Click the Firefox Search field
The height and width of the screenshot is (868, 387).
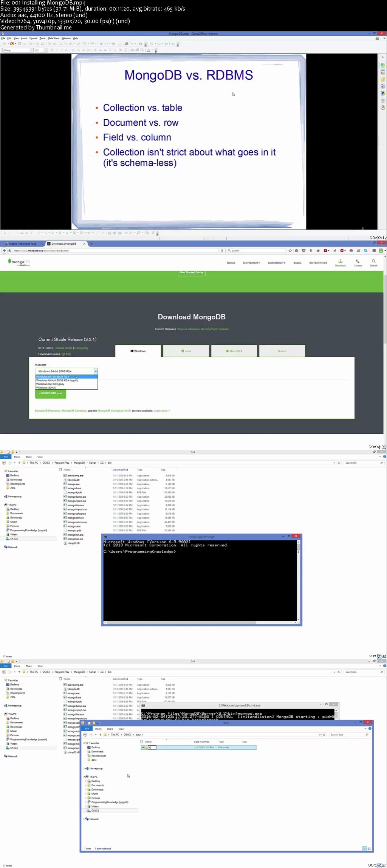tap(256, 251)
